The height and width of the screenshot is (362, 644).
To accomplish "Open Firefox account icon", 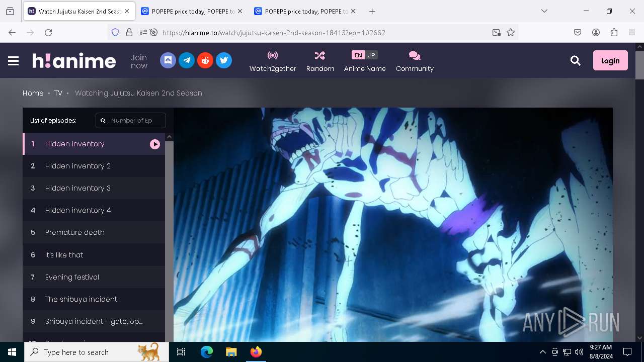I will 596,32.
